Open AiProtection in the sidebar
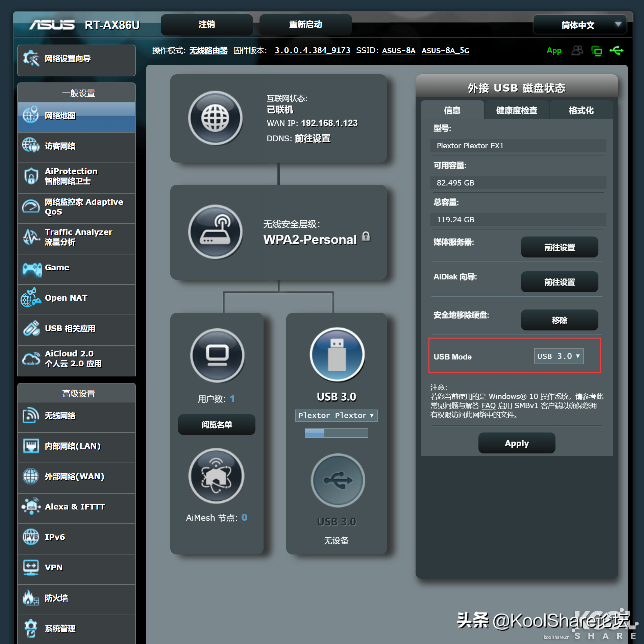Viewport: 644px width, 644px height. [77, 176]
